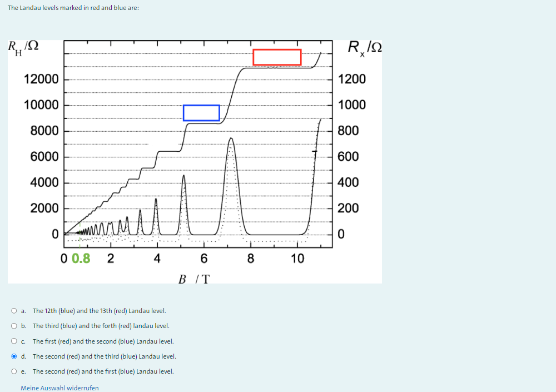Select answer option a about 12th and 13th levels
This screenshot has width=556, height=392.
pos(14,311)
